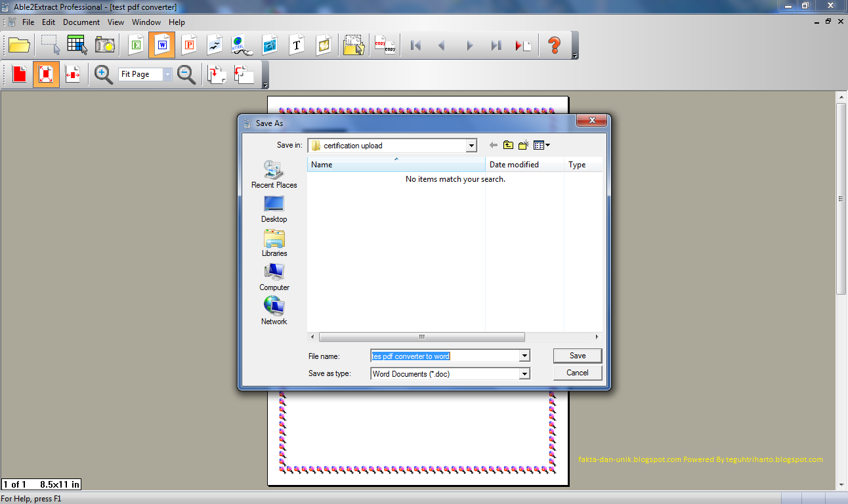
Task: Click the main window vertical scrollbar thumb
Action: pos(841,198)
